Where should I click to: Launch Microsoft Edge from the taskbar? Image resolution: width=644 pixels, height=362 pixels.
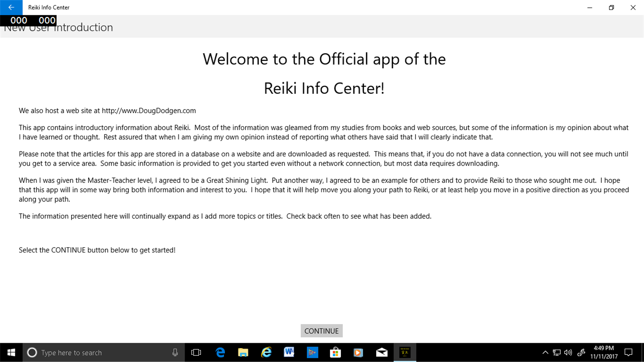(x=220, y=353)
